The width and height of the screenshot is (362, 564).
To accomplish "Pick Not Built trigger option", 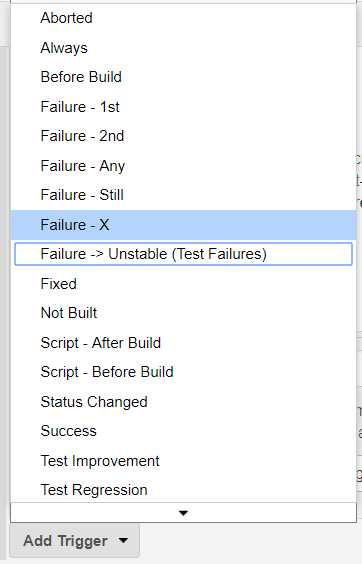I will click(184, 313).
